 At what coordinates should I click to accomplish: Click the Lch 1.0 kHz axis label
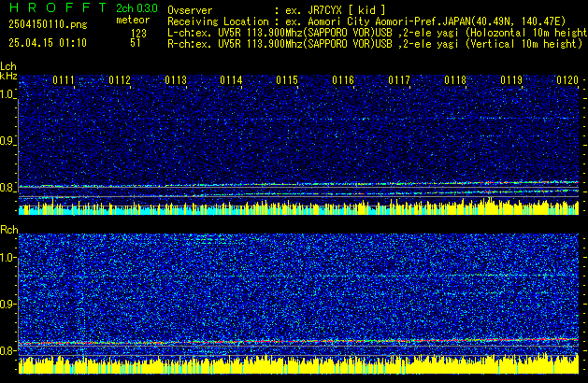[7, 94]
